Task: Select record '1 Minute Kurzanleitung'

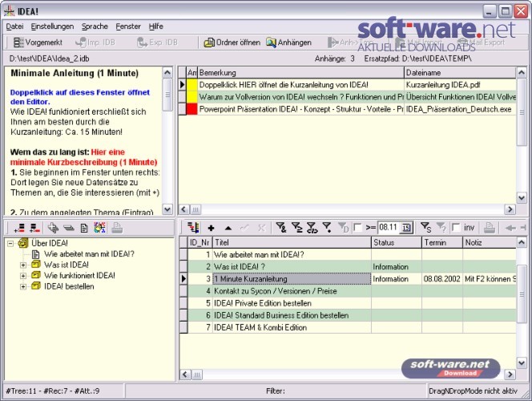Action: coord(353,279)
